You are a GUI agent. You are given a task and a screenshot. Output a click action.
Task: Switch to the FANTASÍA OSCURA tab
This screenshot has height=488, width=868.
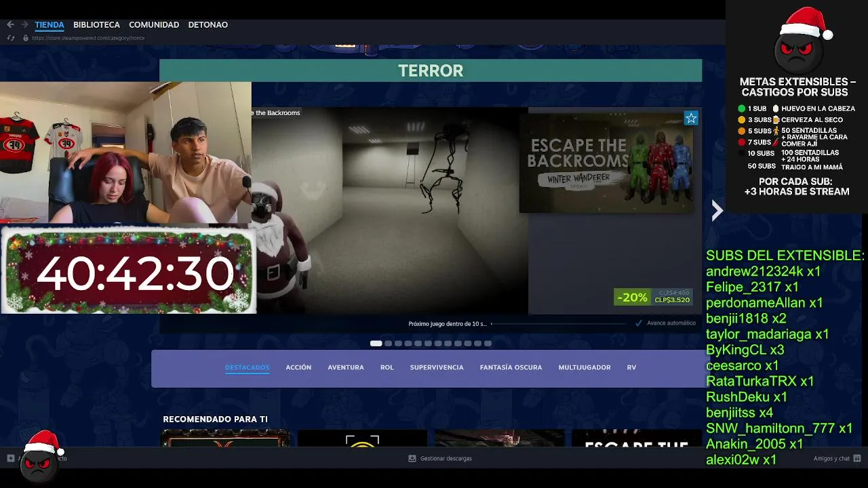coord(511,367)
